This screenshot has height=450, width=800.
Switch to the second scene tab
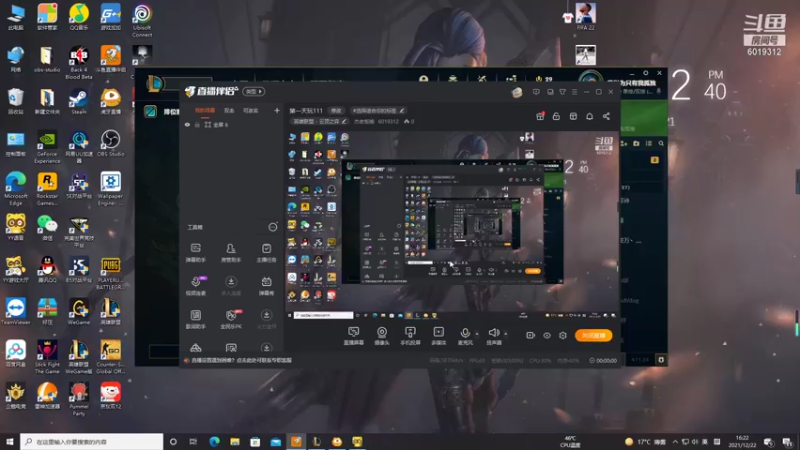229,111
